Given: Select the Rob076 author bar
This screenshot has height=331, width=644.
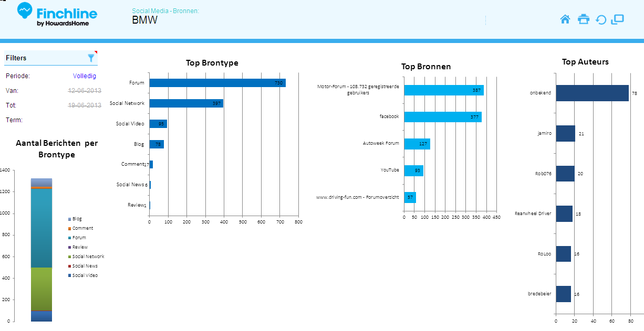Looking at the screenshot, I should [565, 174].
